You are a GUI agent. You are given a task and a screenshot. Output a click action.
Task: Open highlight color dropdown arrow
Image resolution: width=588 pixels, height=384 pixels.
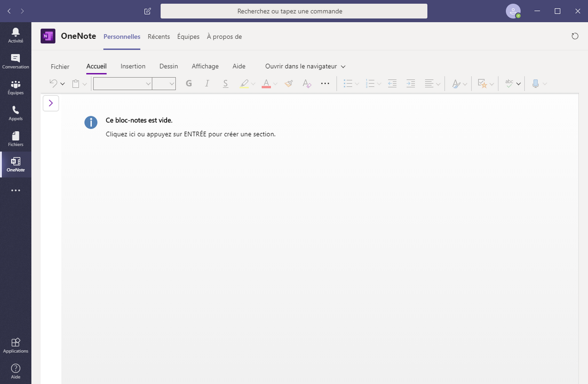pos(253,84)
